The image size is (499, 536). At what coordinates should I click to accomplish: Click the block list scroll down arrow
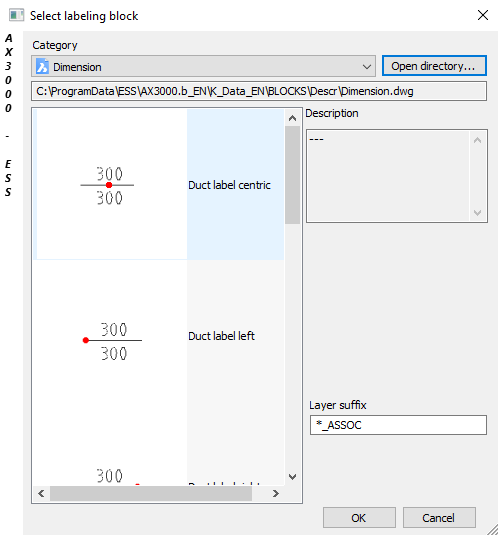(292, 477)
